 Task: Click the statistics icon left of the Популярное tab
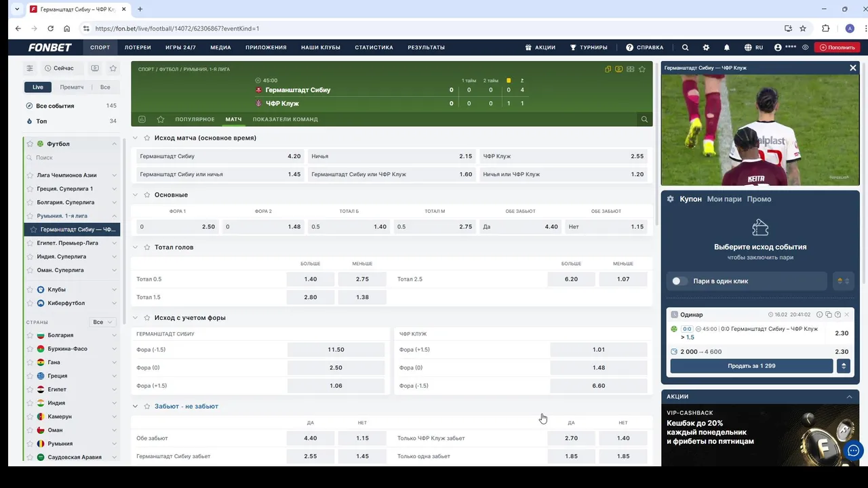click(142, 119)
